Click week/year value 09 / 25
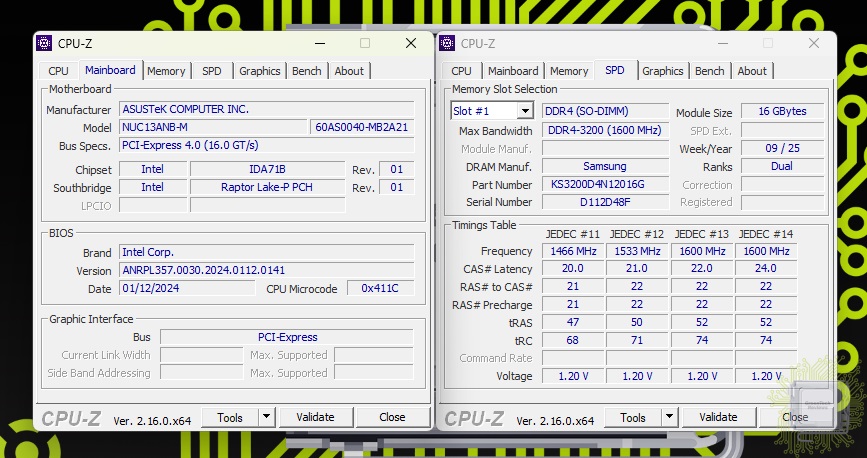867x458 pixels. point(782,148)
